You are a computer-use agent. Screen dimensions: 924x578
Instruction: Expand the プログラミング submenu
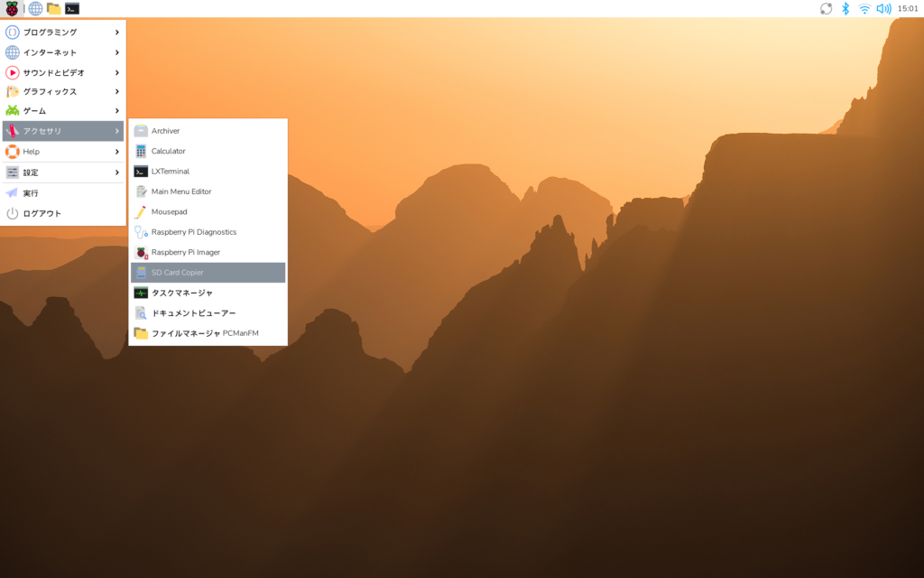[x=63, y=32]
